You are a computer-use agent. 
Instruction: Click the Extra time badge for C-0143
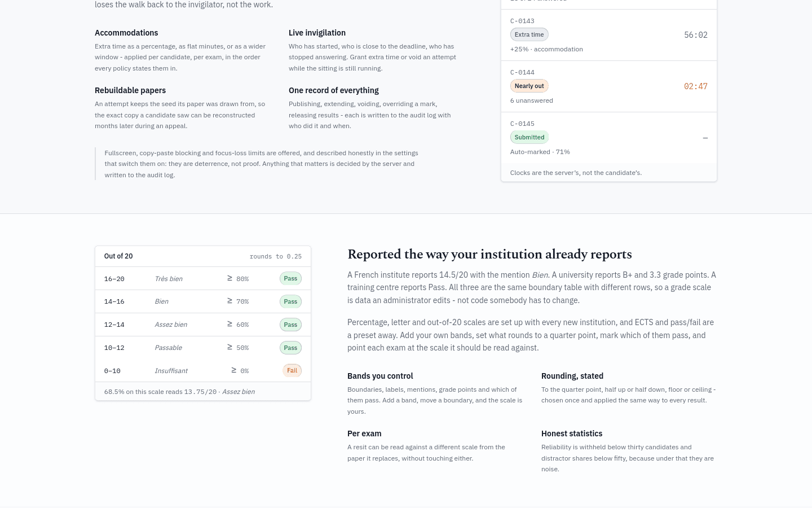pos(529,34)
